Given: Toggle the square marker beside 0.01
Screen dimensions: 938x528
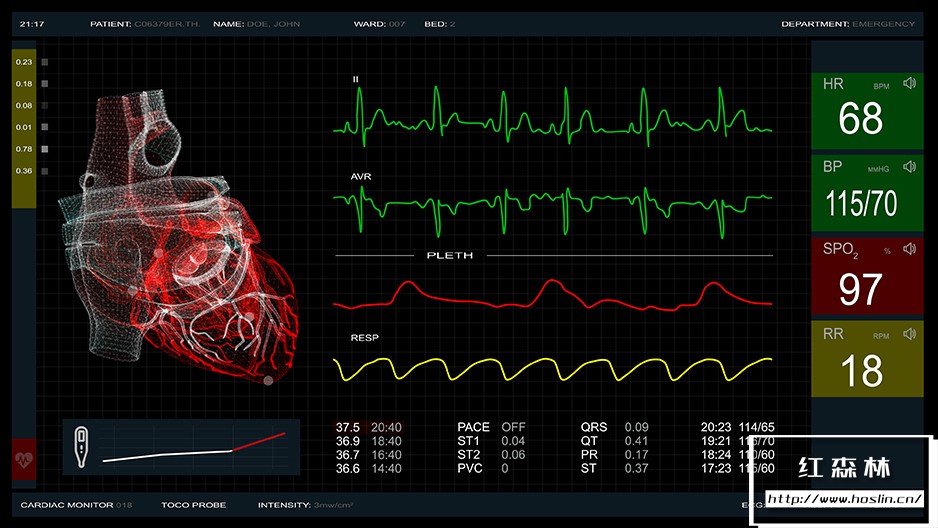Looking at the screenshot, I should [45, 127].
